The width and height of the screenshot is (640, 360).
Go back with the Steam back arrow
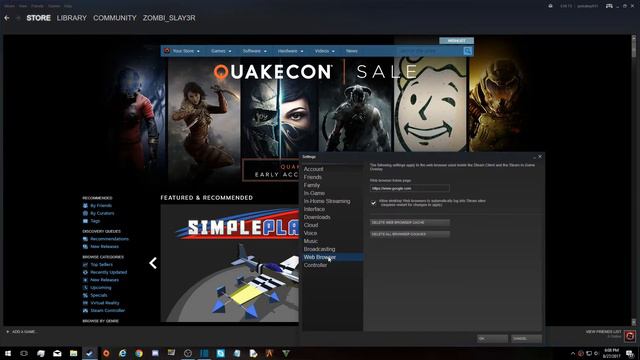click(x=7, y=18)
